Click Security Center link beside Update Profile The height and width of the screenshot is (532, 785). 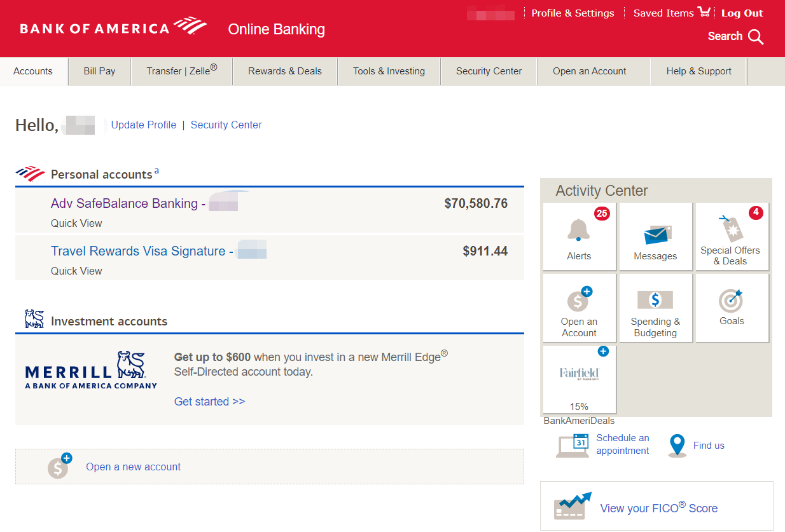click(226, 125)
